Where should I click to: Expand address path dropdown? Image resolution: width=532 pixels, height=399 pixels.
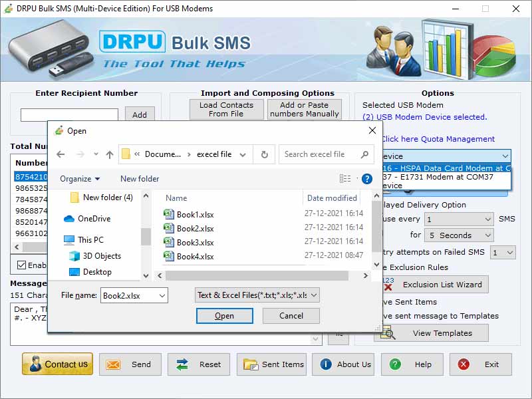click(x=243, y=155)
